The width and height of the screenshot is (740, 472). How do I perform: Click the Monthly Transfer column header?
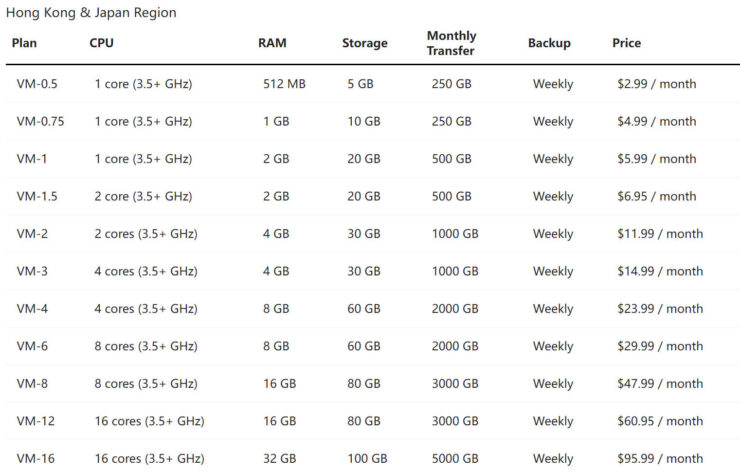coord(452,43)
